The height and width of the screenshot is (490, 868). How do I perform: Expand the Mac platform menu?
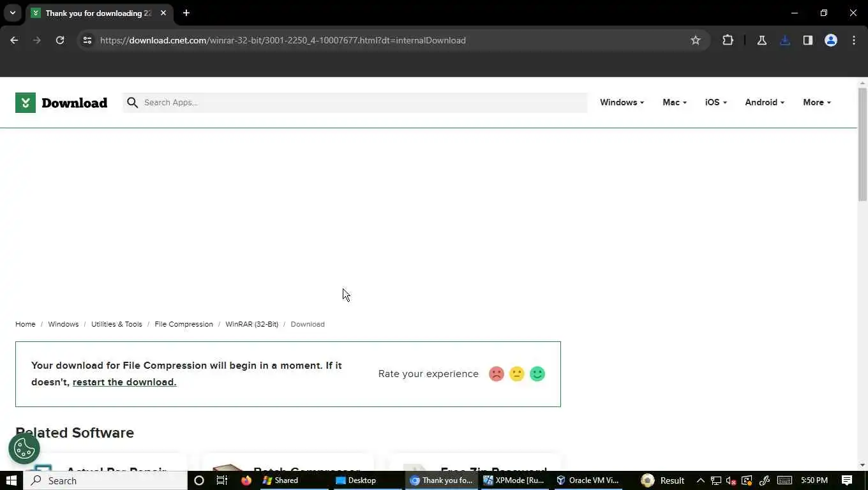(675, 102)
